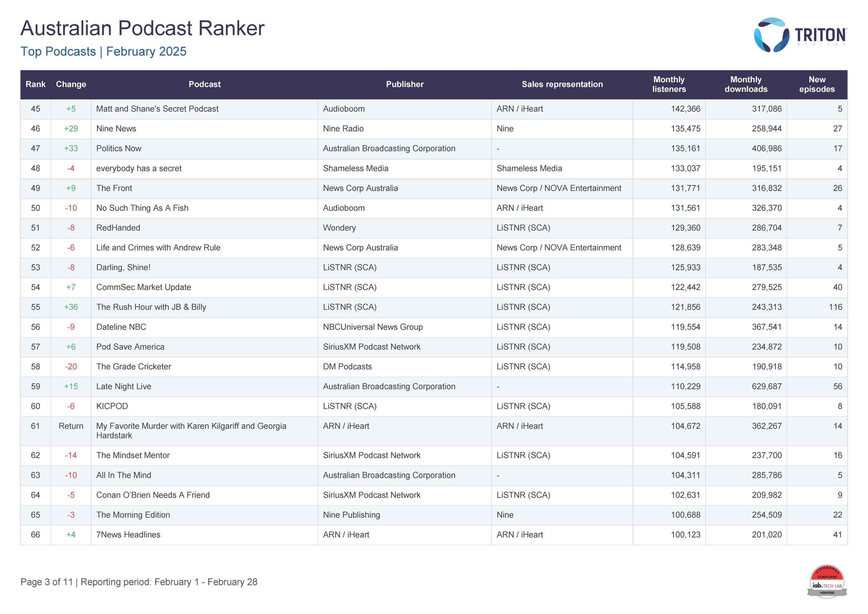Select Pod Save America podcast name
Image resolution: width=868 pixels, height=614 pixels.
131,347
